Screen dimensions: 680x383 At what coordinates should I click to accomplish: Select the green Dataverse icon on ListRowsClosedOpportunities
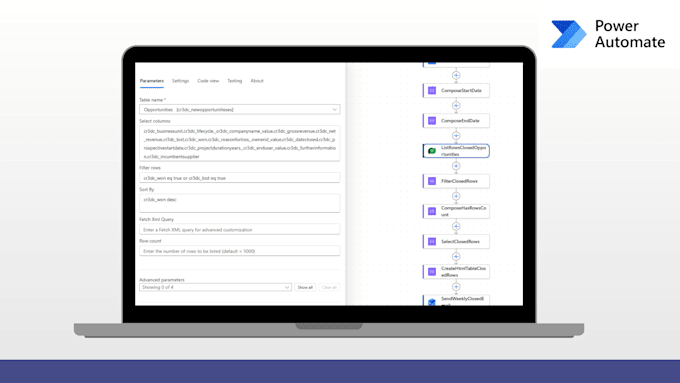[432, 151]
